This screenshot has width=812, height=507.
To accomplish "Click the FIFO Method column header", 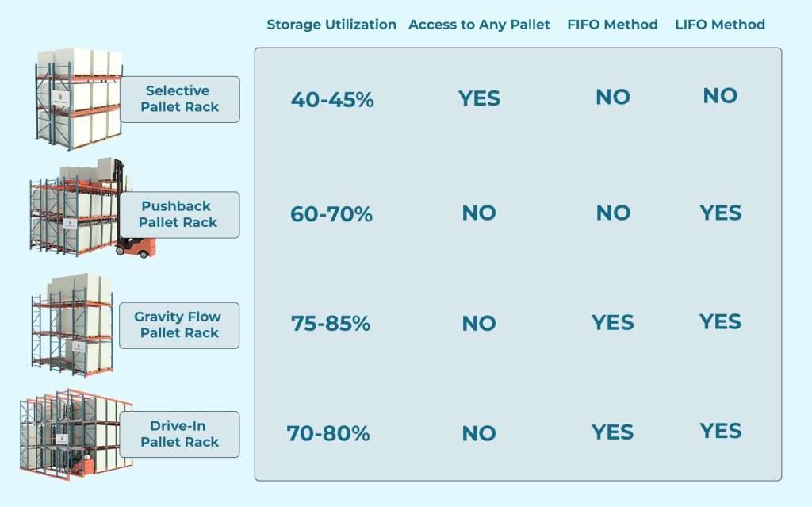I will (612, 25).
